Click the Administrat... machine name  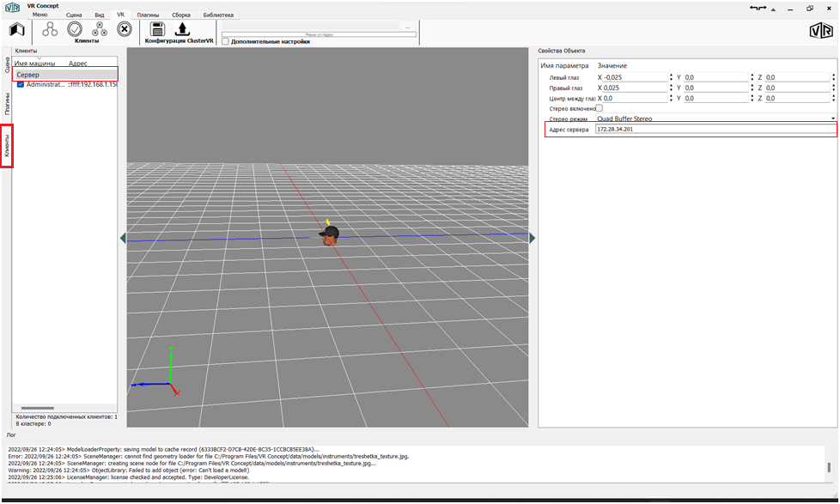point(45,85)
